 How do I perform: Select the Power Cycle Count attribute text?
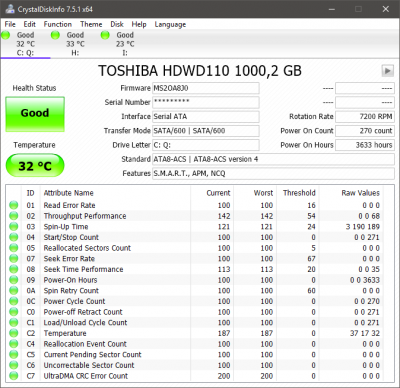click(x=74, y=301)
